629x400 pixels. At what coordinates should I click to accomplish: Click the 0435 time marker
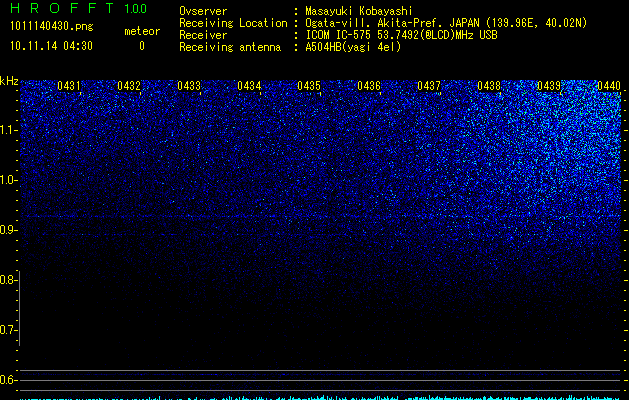coord(309,85)
